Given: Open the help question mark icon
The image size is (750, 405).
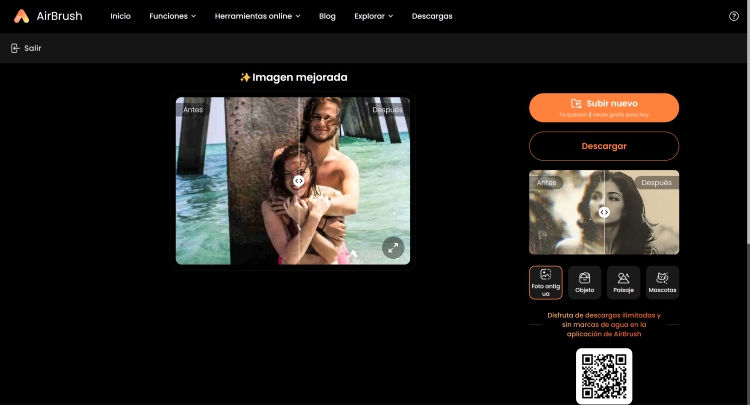Looking at the screenshot, I should click(x=734, y=16).
